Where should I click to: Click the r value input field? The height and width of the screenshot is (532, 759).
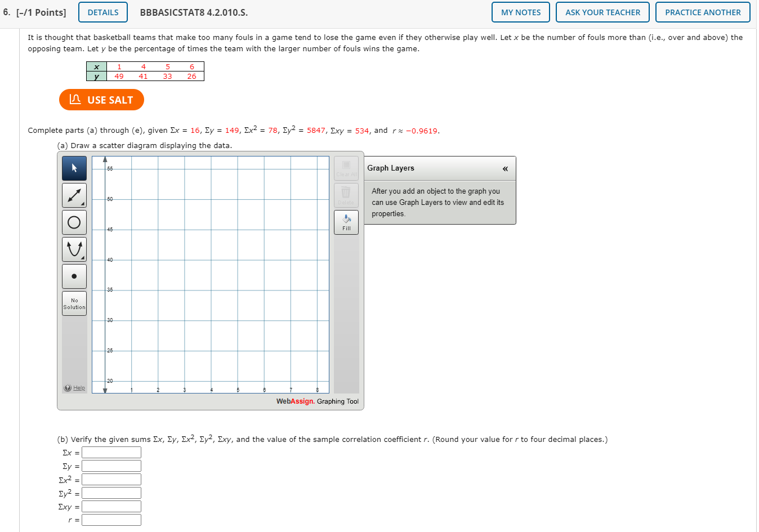[111, 520]
